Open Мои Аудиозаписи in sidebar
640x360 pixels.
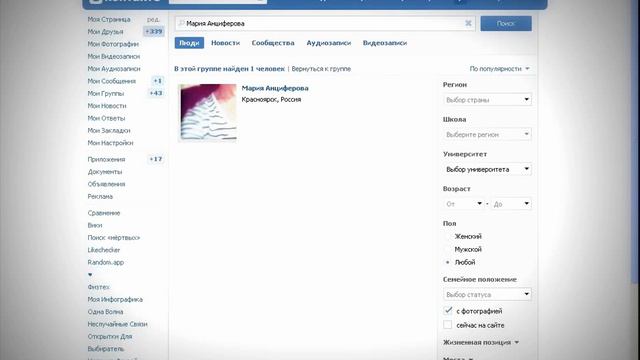click(x=114, y=69)
